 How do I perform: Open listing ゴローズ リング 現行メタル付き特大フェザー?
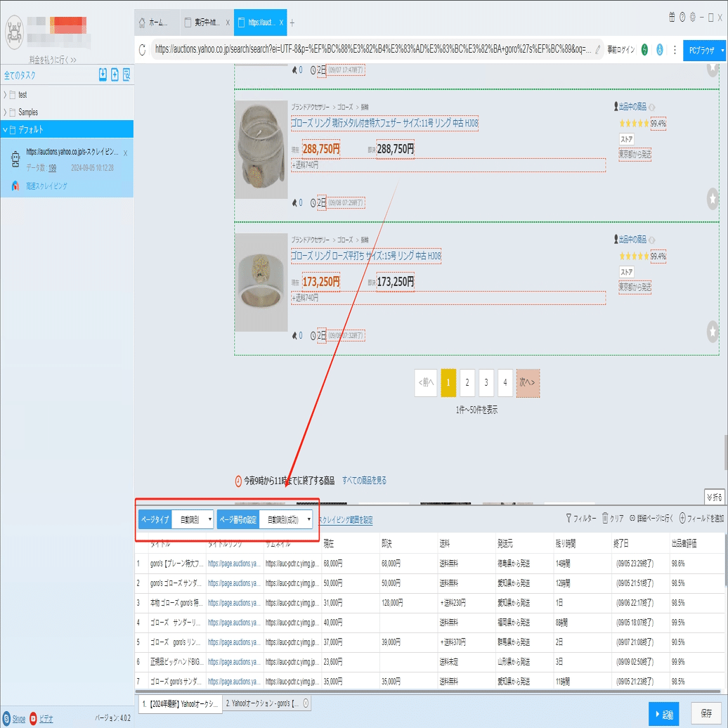pyautogui.click(x=384, y=123)
